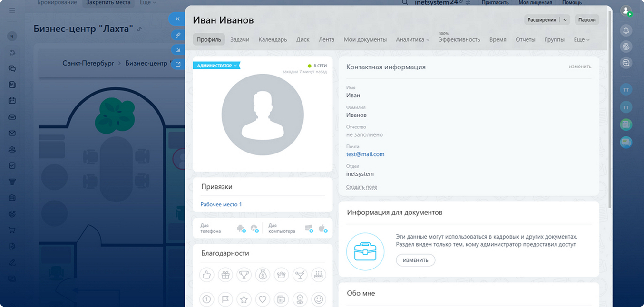
Task: Open the Закрепить места tab behind panel
Action: tap(108, 3)
